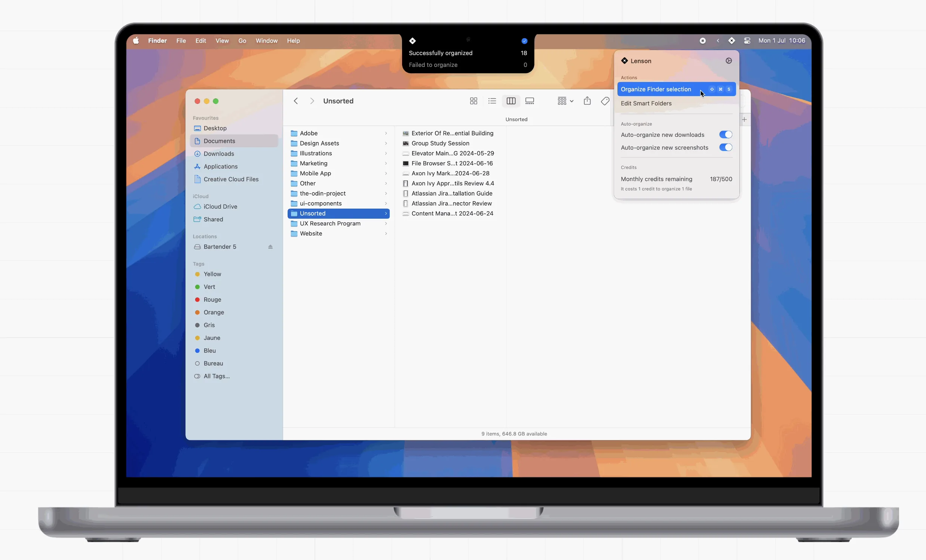The image size is (926, 560).
Task: Open the View menu
Action: (222, 41)
